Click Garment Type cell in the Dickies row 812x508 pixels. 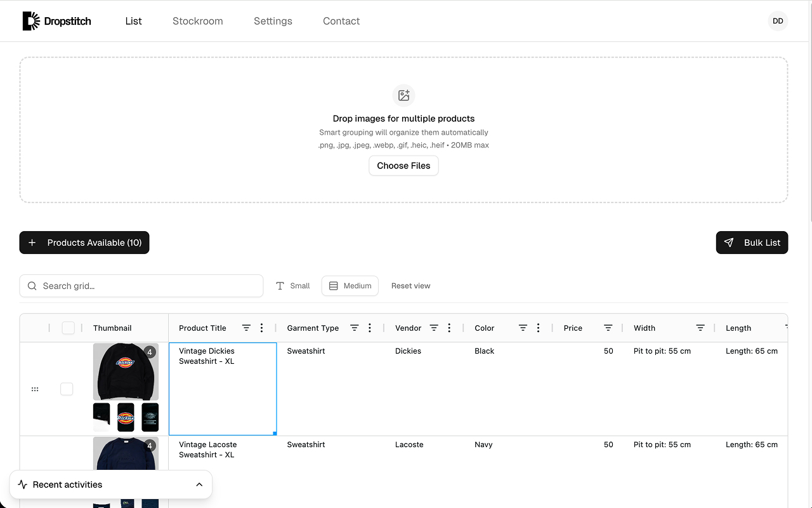click(331, 389)
